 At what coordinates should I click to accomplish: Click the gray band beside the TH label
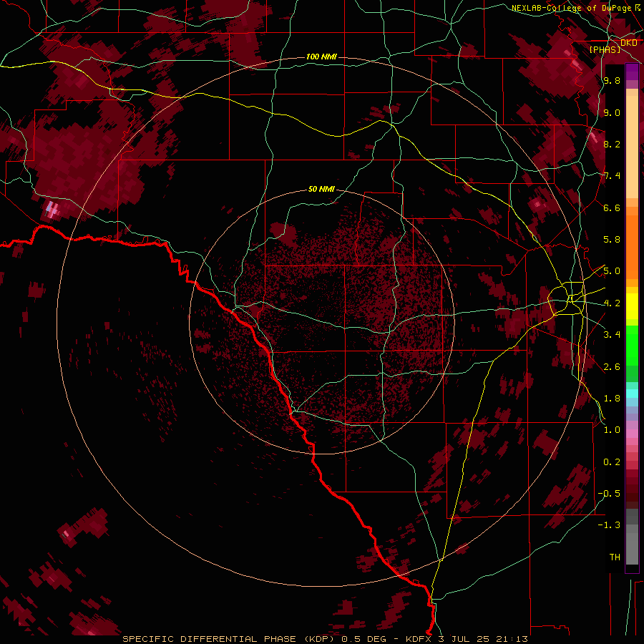632,549
